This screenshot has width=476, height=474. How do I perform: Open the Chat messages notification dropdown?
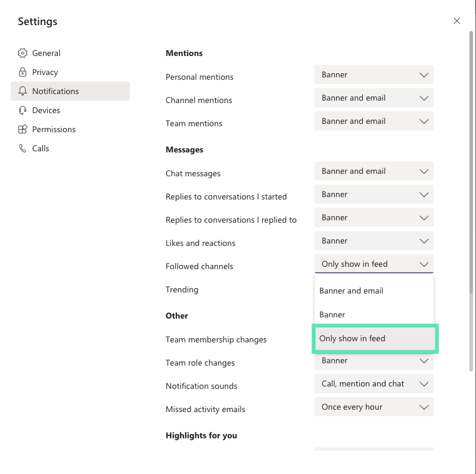coord(374,171)
